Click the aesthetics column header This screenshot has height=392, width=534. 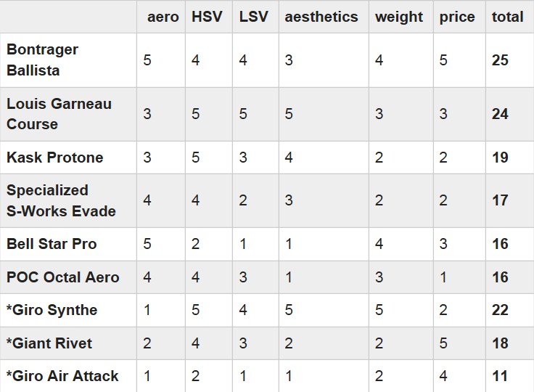tap(321, 17)
